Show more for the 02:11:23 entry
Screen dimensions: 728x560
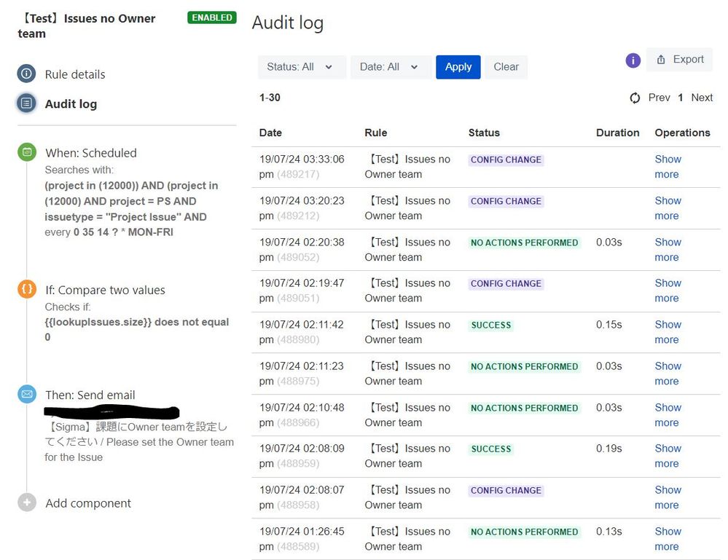click(x=668, y=374)
